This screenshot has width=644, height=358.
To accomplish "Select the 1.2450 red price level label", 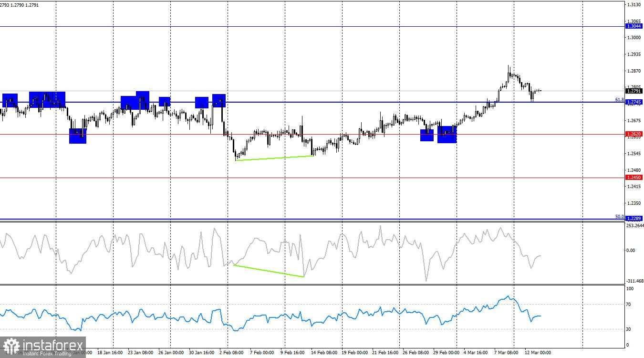I will click(634, 178).
